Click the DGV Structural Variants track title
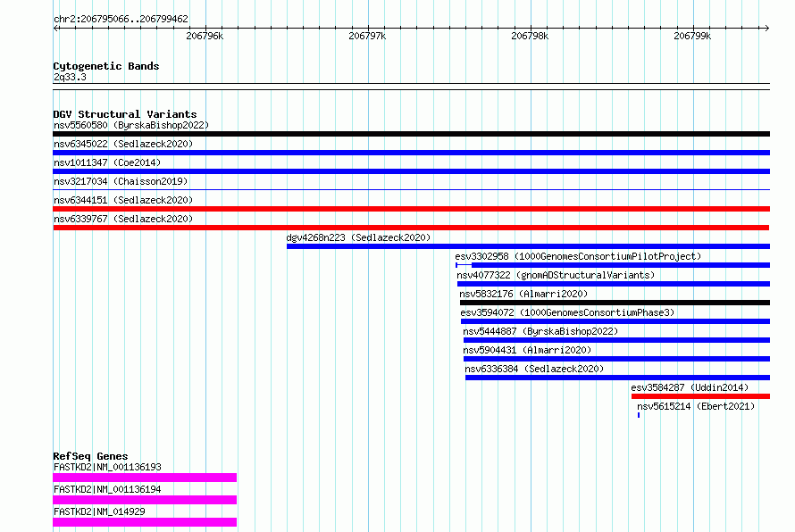The width and height of the screenshot is (795, 532). (x=125, y=114)
